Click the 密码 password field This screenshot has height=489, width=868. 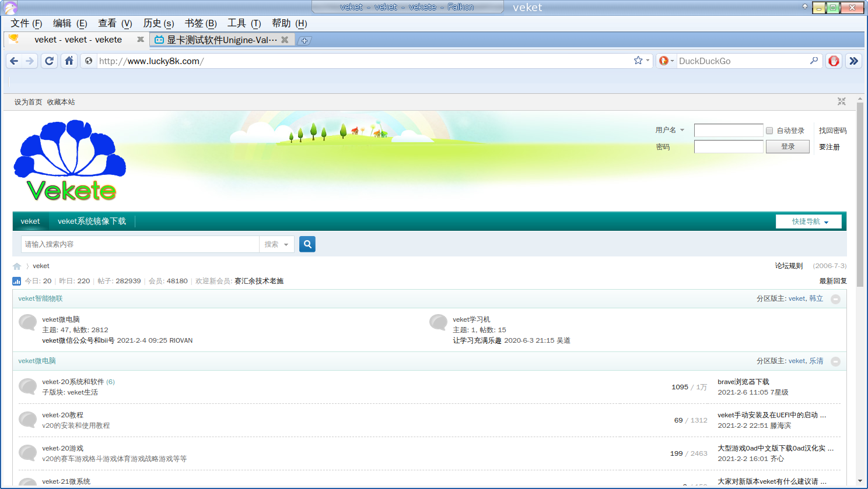(x=729, y=146)
